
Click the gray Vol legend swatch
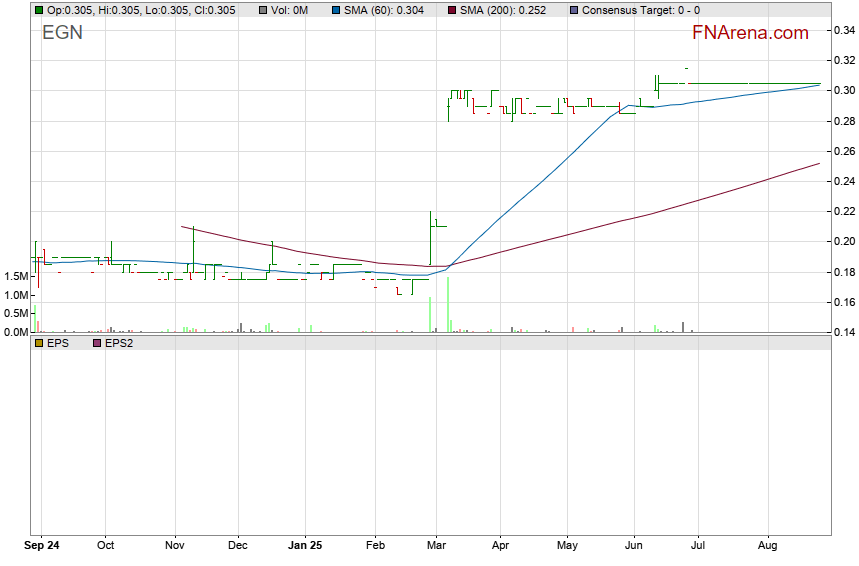point(262,10)
